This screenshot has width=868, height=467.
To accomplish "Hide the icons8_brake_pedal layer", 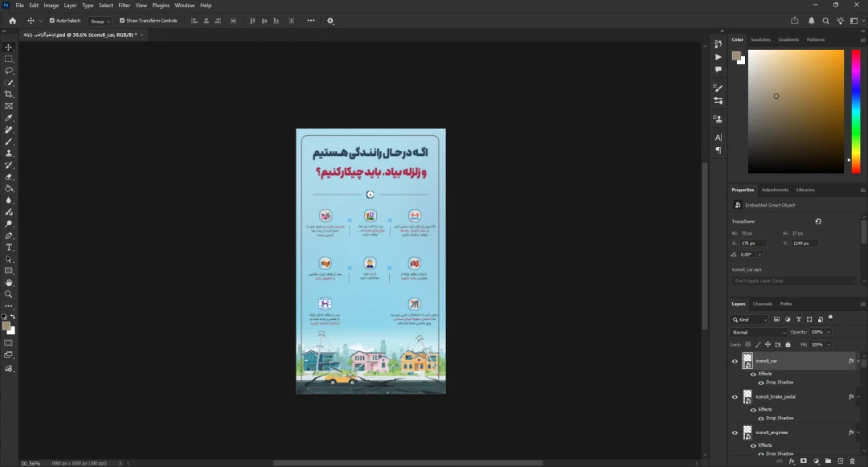I will [x=735, y=397].
